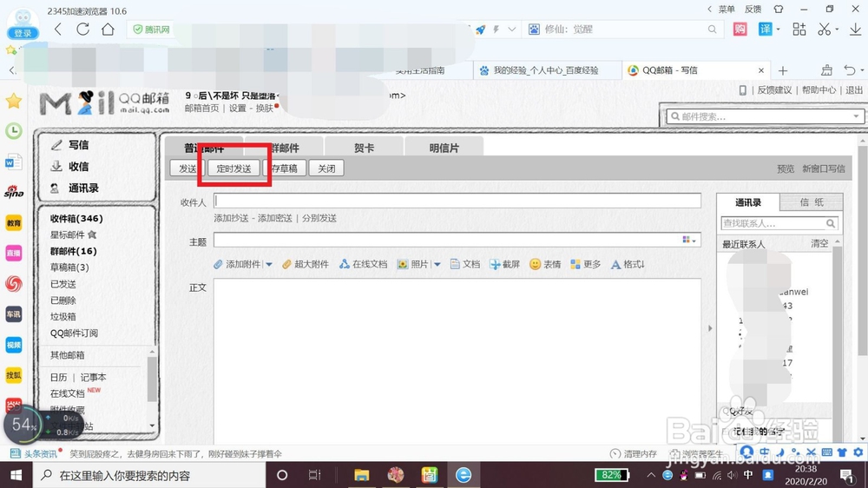Open the 视频 sidebar icon
This screenshot has width=868, height=488.
13,345
